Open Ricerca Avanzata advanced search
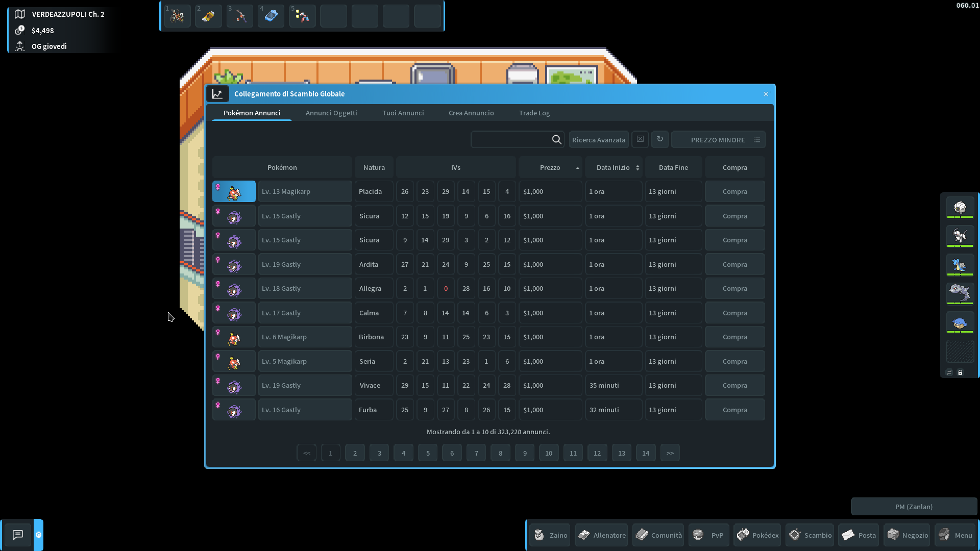Image resolution: width=980 pixels, height=551 pixels. 599,140
